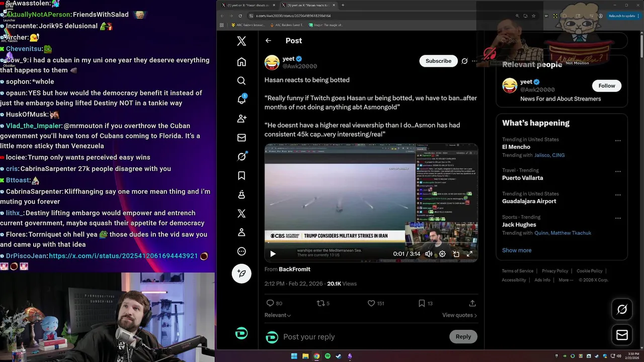The height and width of the screenshot is (362, 644).
Task: Click the Subscribe button on yeet's post
Action: 438,61
